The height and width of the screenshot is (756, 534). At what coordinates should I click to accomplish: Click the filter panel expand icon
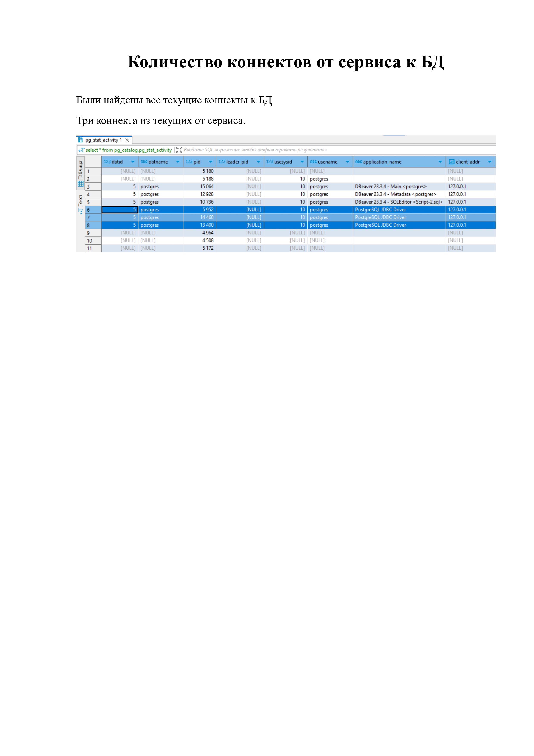[x=179, y=150]
